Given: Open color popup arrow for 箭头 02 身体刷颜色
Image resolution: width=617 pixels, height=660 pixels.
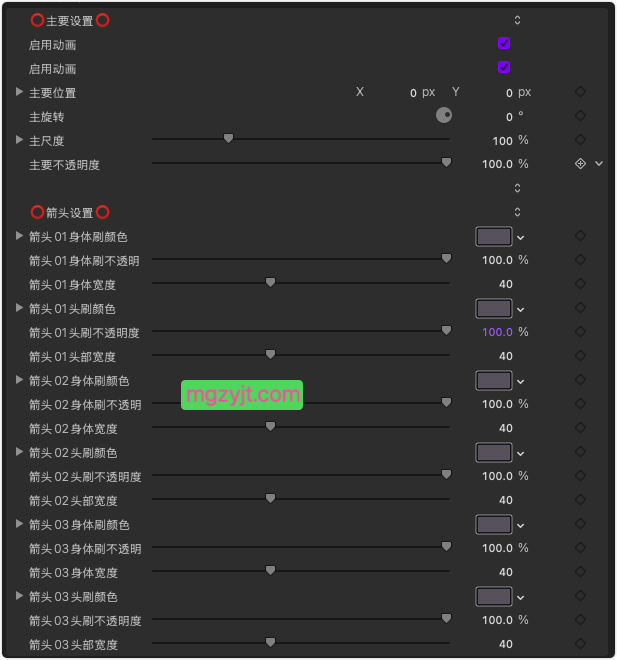Looking at the screenshot, I should [521, 382].
